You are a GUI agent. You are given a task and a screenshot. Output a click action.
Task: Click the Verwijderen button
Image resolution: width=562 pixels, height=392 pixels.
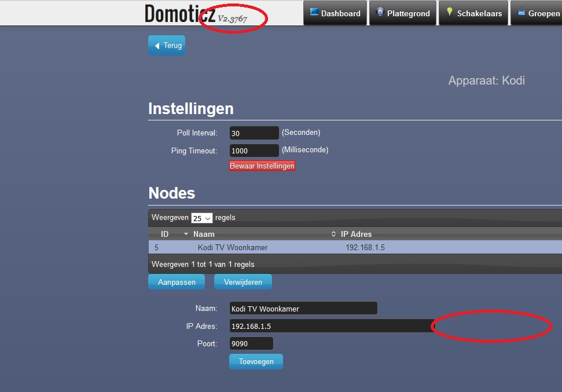point(243,282)
